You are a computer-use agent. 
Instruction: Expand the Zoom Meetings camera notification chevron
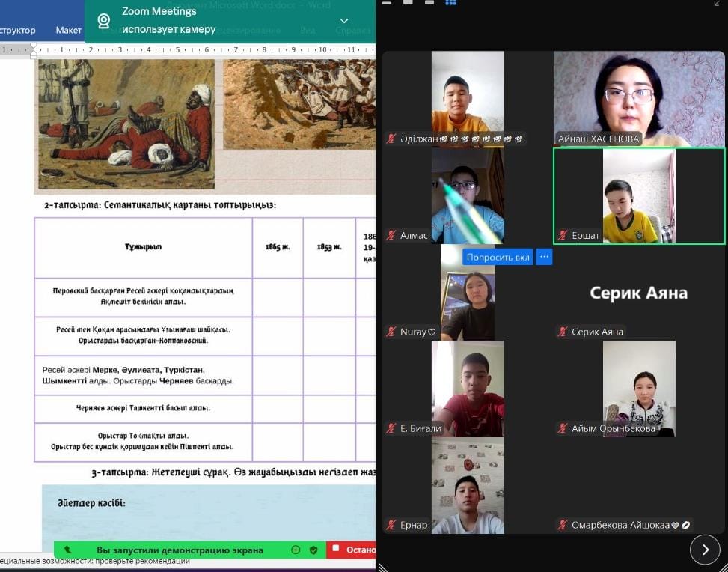pyautogui.click(x=344, y=21)
